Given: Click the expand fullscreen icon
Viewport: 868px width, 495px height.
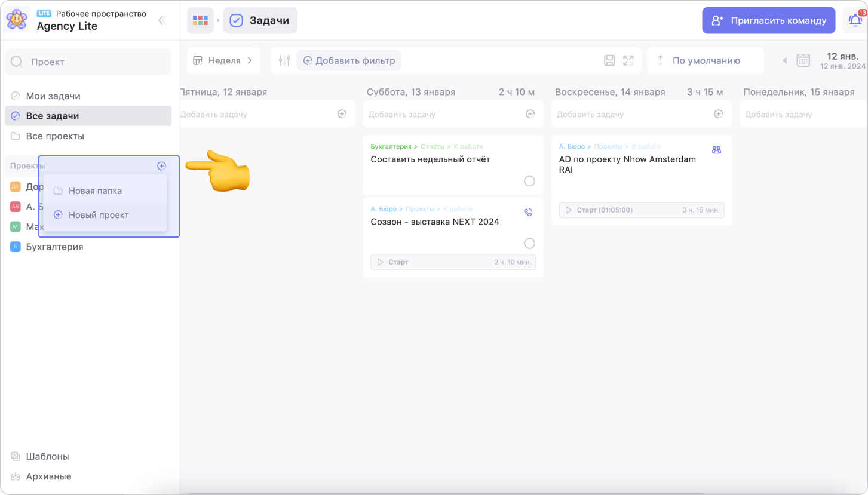Looking at the screenshot, I should pos(628,60).
